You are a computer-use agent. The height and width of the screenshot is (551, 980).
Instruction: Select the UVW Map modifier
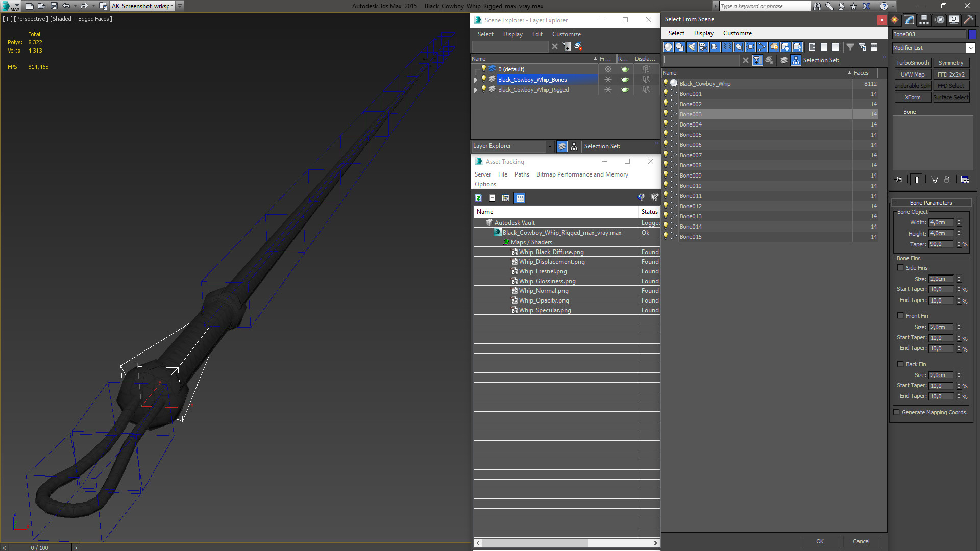coord(912,74)
